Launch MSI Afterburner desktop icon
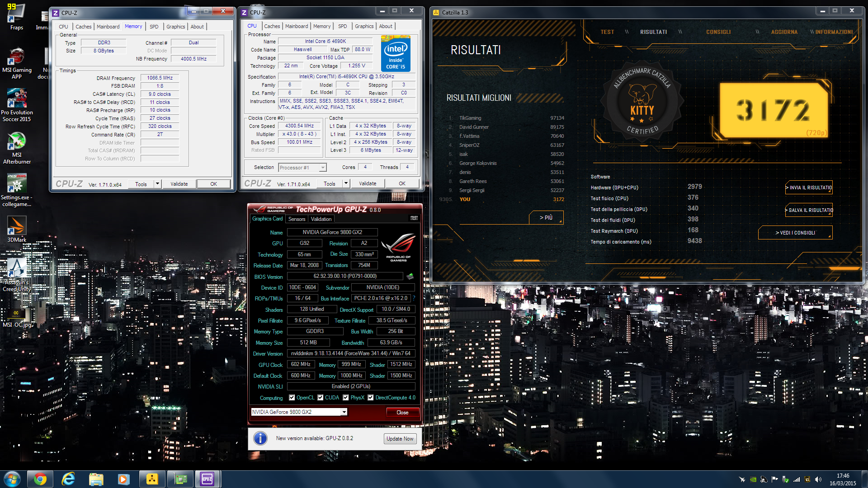Screen dimensions: 868x488 tap(17, 148)
